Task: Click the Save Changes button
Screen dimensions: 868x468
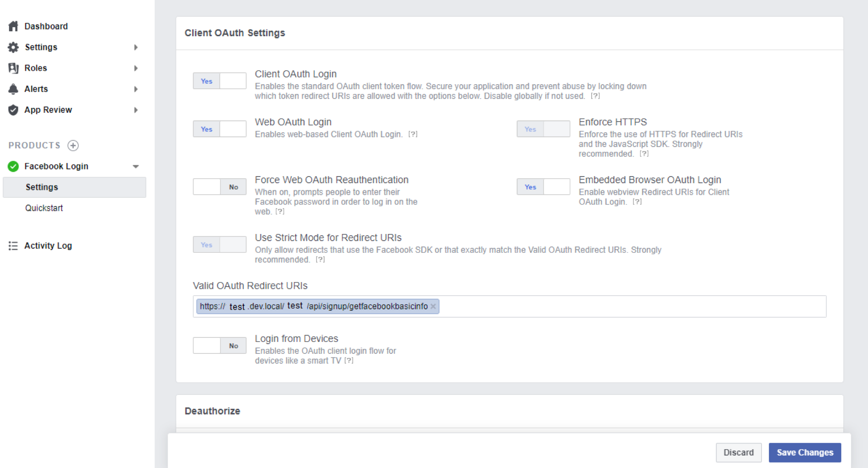Action: (x=805, y=452)
